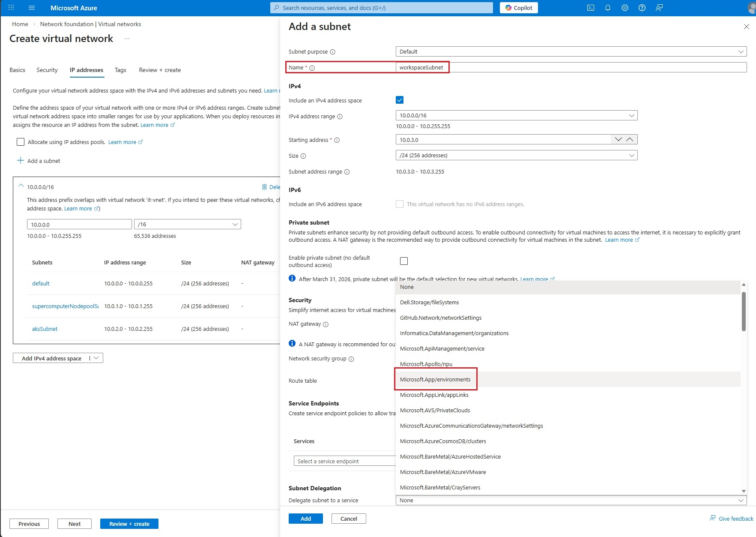
Task: Switch to the Tags tab
Action: 120,70
